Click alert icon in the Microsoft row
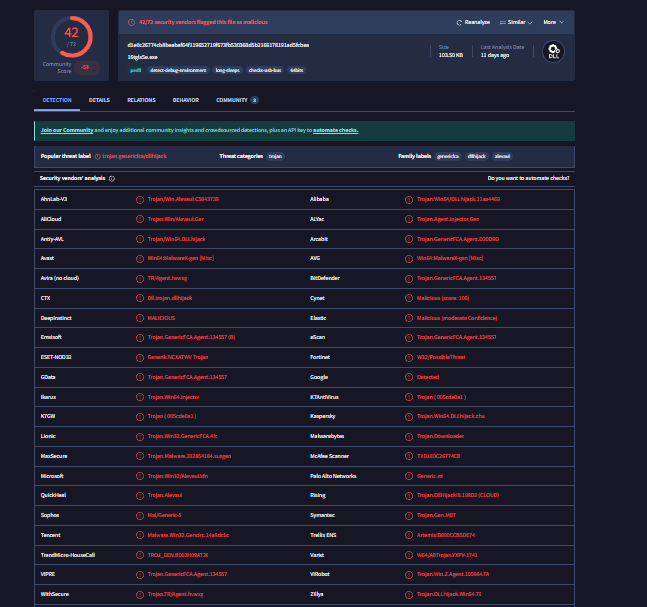This screenshot has width=647, height=607. pyautogui.click(x=139, y=475)
